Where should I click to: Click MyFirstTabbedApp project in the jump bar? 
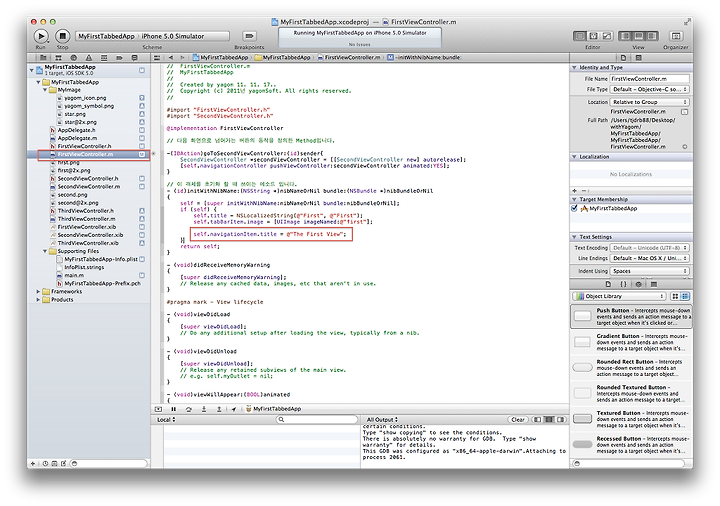(x=220, y=58)
